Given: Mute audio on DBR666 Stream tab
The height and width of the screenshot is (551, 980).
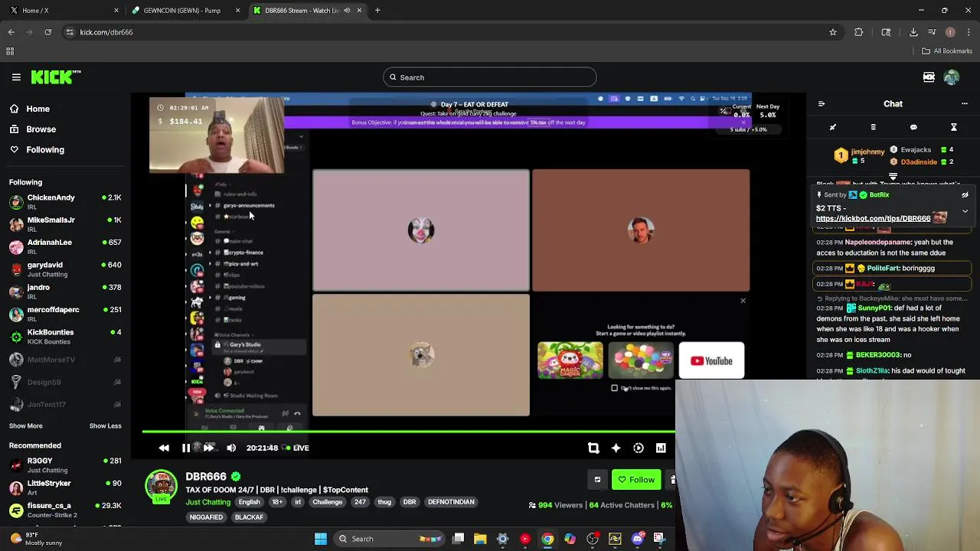Looking at the screenshot, I should pyautogui.click(x=347, y=11).
